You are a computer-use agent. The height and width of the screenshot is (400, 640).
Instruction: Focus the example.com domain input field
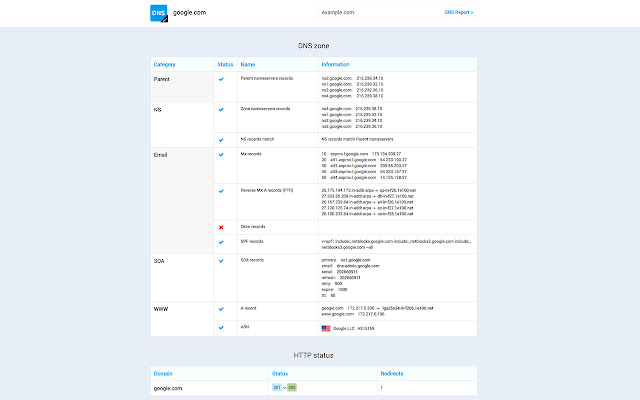point(380,12)
